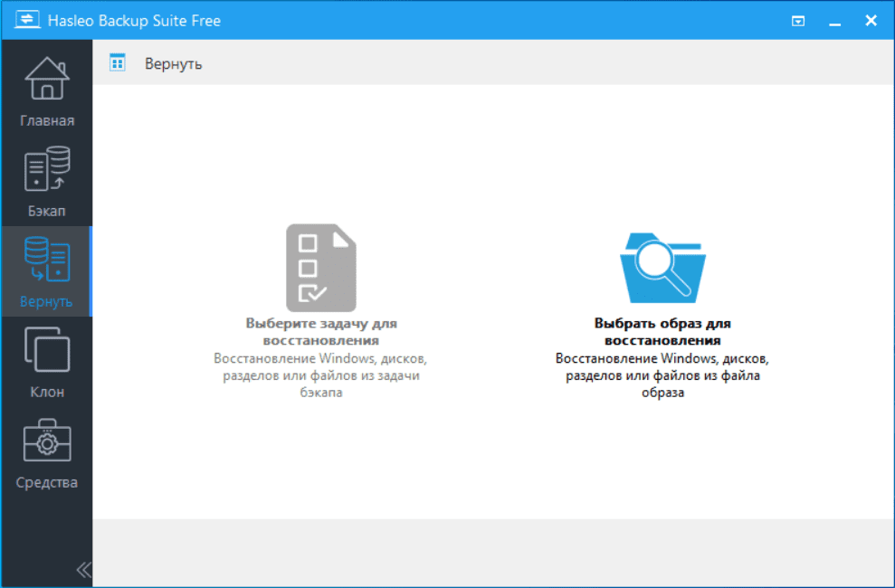Click the Вернуть heading text

pyautogui.click(x=174, y=64)
